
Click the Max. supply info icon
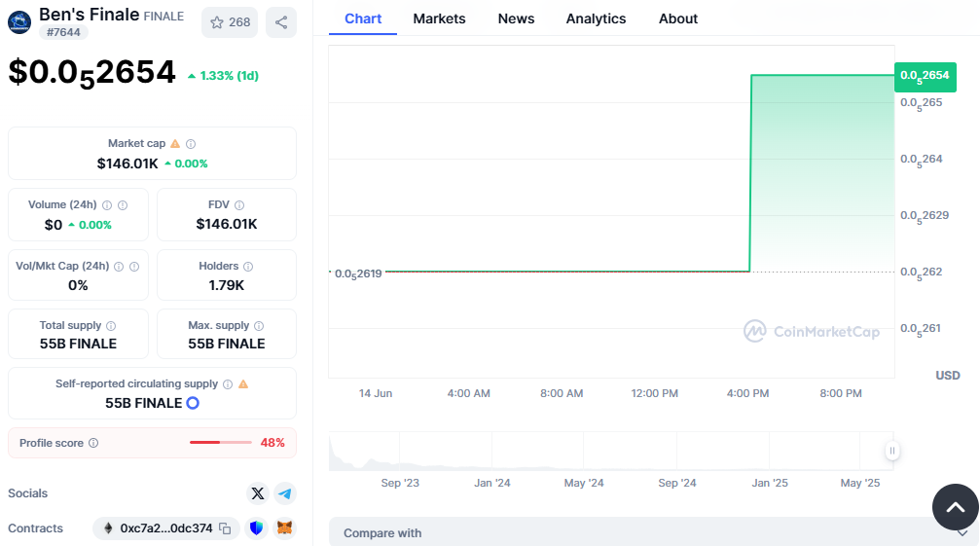[x=259, y=325]
